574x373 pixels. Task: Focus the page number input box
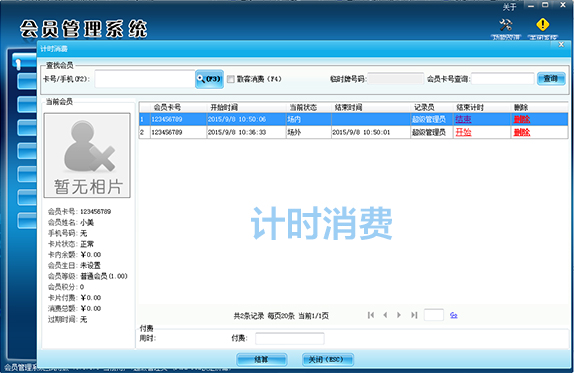click(x=434, y=315)
